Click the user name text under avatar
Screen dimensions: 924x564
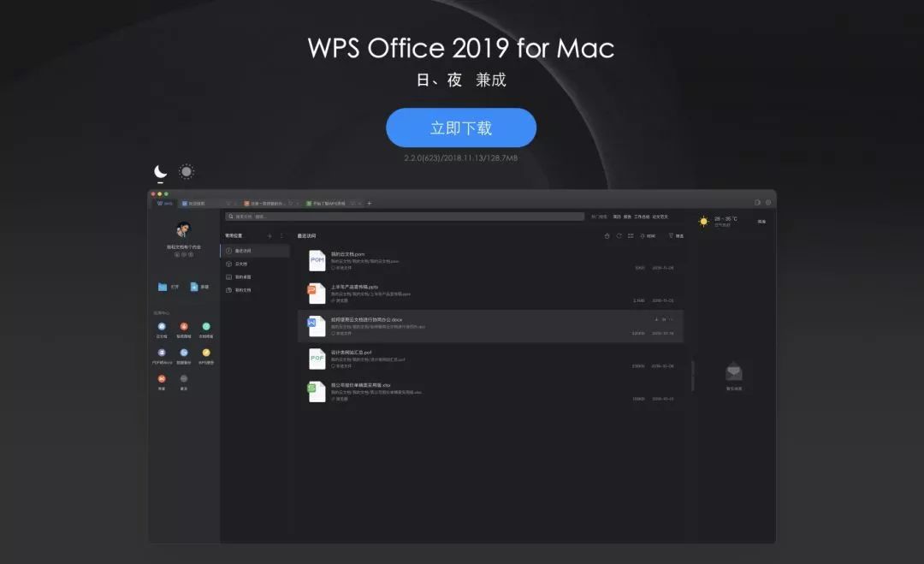(184, 247)
